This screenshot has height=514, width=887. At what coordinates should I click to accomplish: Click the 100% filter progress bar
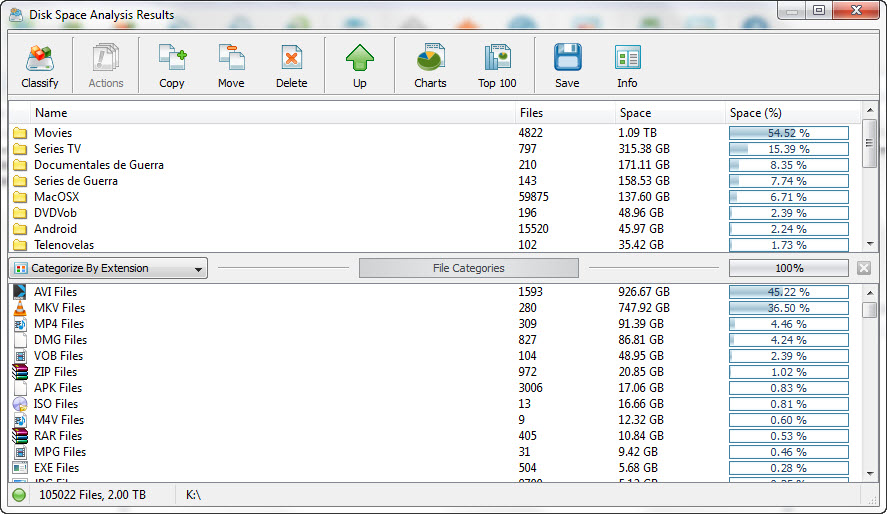click(788, 268)
